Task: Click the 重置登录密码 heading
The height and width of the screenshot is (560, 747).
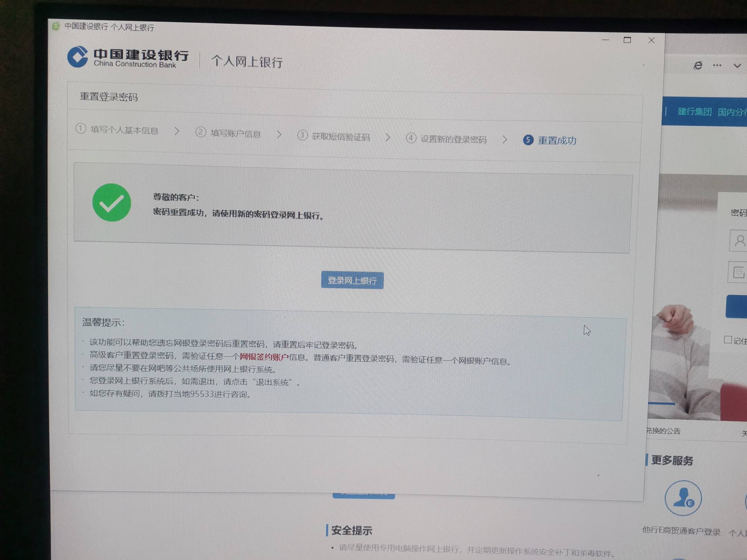Action: click(109, 97)
